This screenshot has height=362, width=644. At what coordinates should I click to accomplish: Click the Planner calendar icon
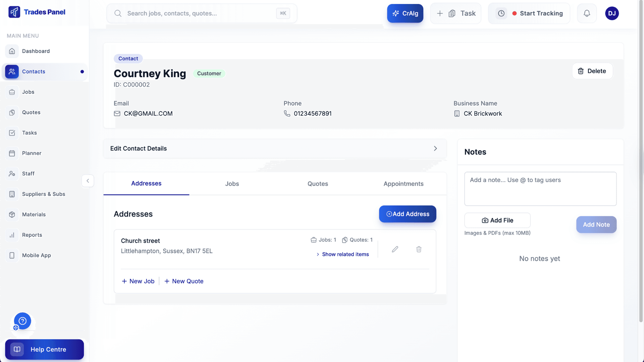[12, 153]
